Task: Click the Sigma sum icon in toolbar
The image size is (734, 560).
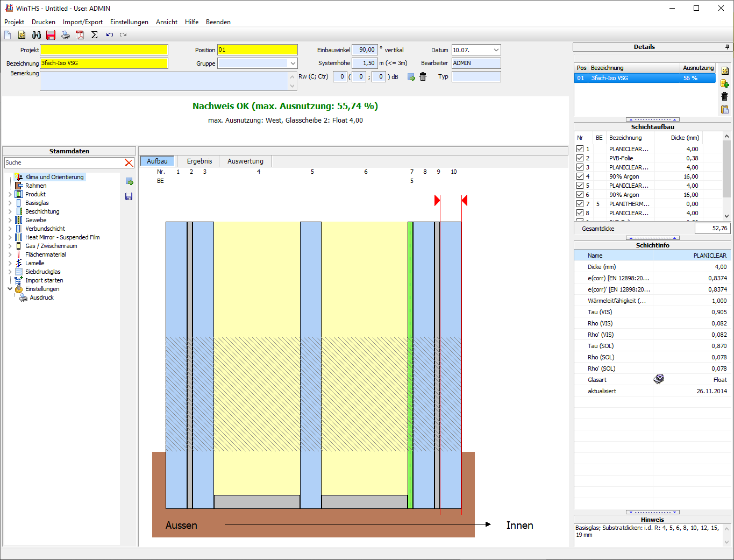Action: tap(95, 35)
